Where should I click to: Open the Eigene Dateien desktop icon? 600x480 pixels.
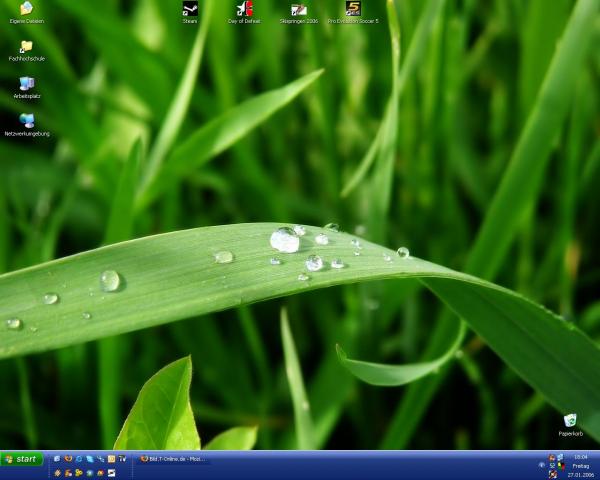(x=27, y=12)
